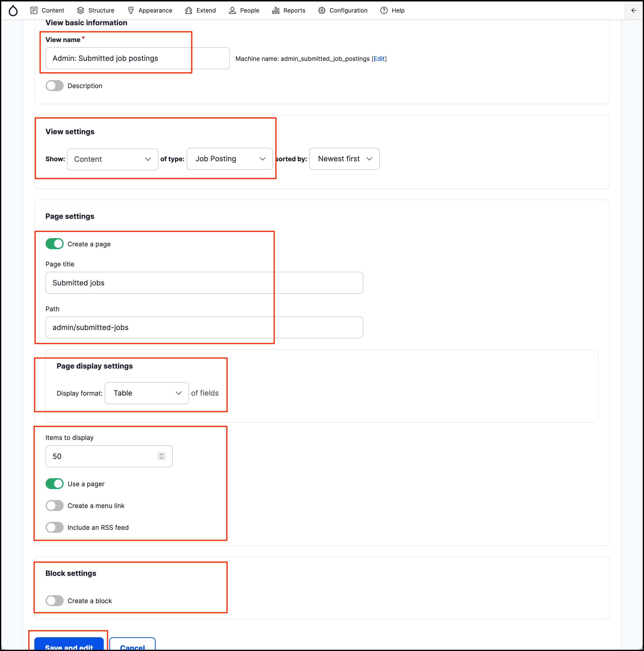Enable the Create a menu link toggle
644x651 pixels.
(x=55, y=506)
